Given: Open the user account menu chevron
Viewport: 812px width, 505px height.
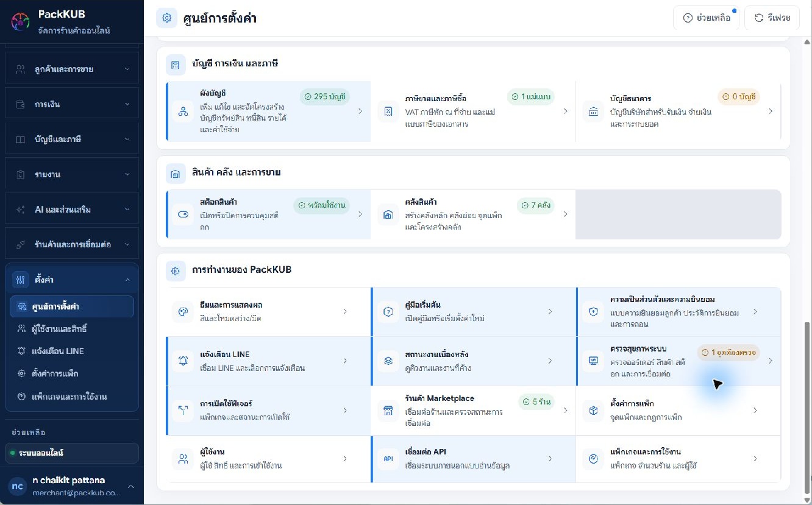Looking at the screenshot, I should click(x=130, y=486).
